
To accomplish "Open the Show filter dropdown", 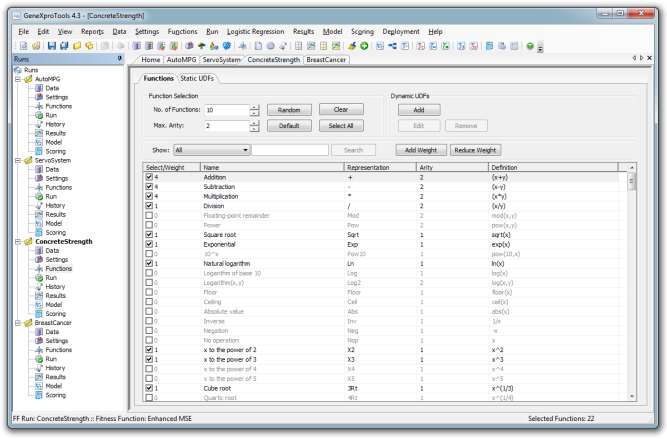I will click(x=245, y=150).
